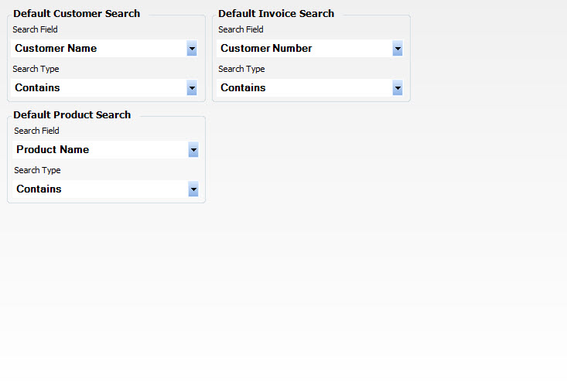Open Product Search Type dropdown arrow
Image resolution: width=567 pixels, height=392 pixels.
193,189
